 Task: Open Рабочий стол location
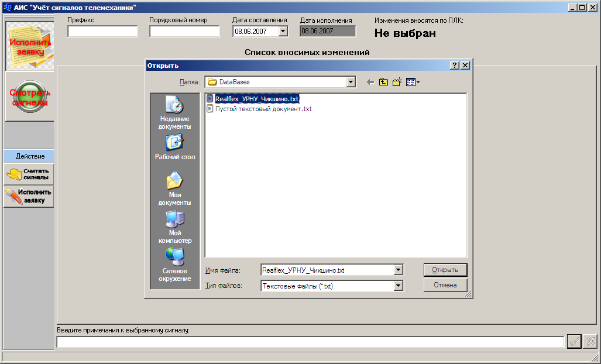(175, 147)
